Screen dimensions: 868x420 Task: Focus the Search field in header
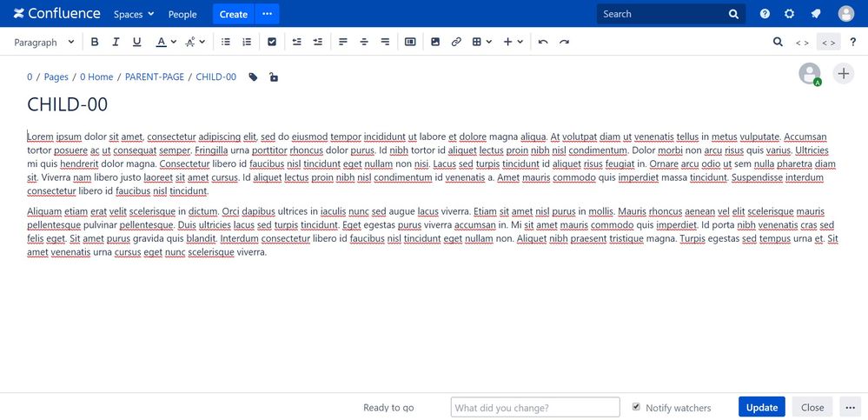tap(671, 15)
